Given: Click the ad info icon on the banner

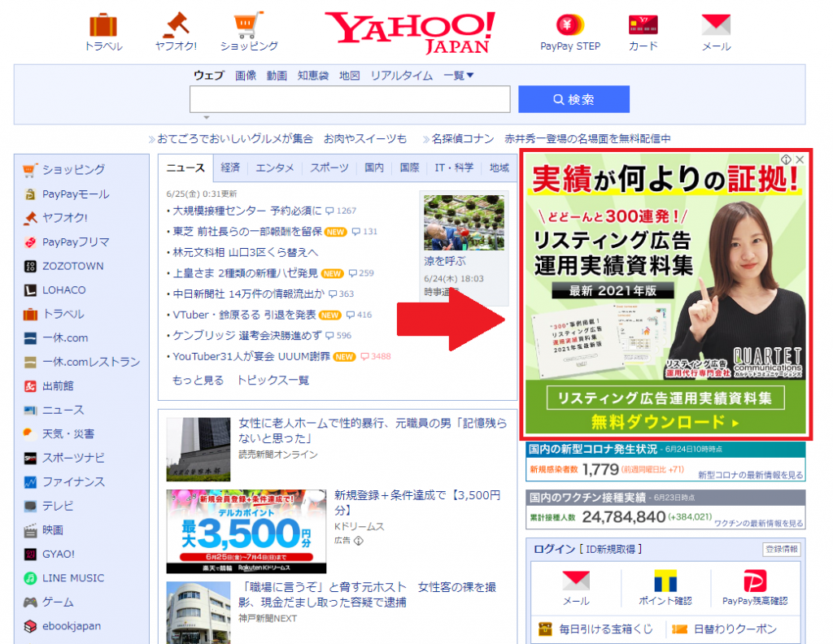Looking at the screenshot, I should 786,159.
